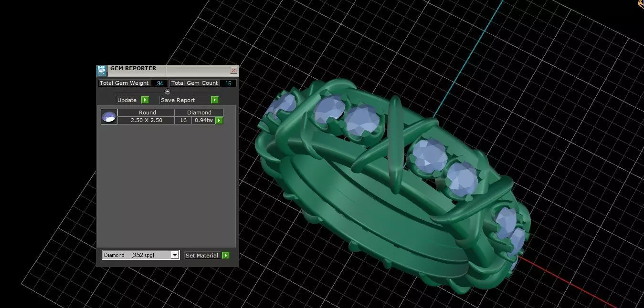Image resolution: width=644 pixels, height=308 pixels.
Task: Click the green arrow beside Save Report
Action: 215,100
